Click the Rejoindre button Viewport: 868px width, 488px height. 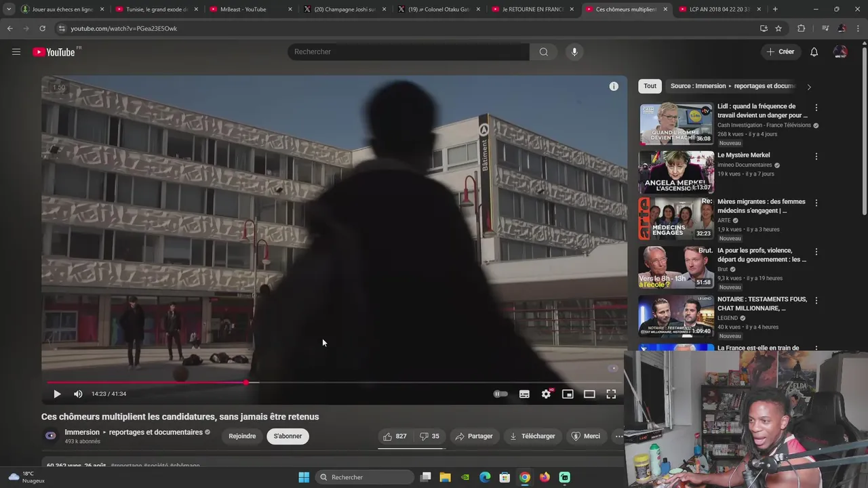[242, 436]
